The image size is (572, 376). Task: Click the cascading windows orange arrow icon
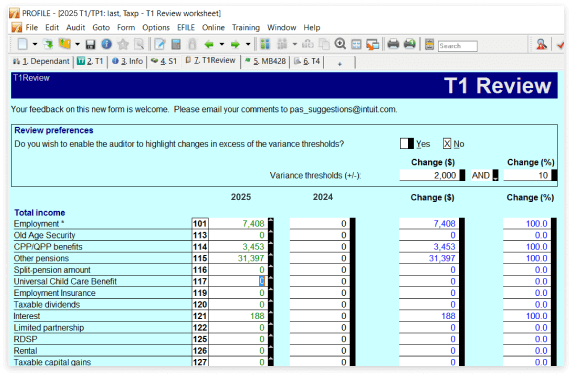tap(372, 44)
